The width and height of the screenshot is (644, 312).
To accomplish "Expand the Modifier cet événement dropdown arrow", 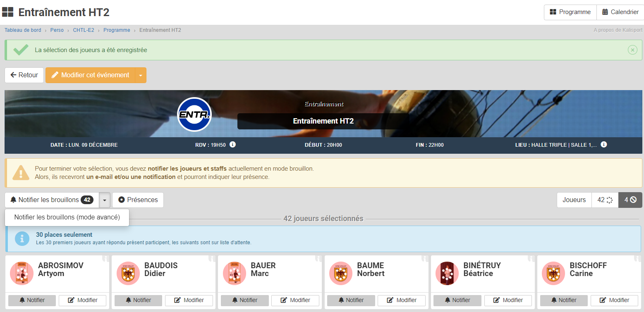I will pos(141,75).
